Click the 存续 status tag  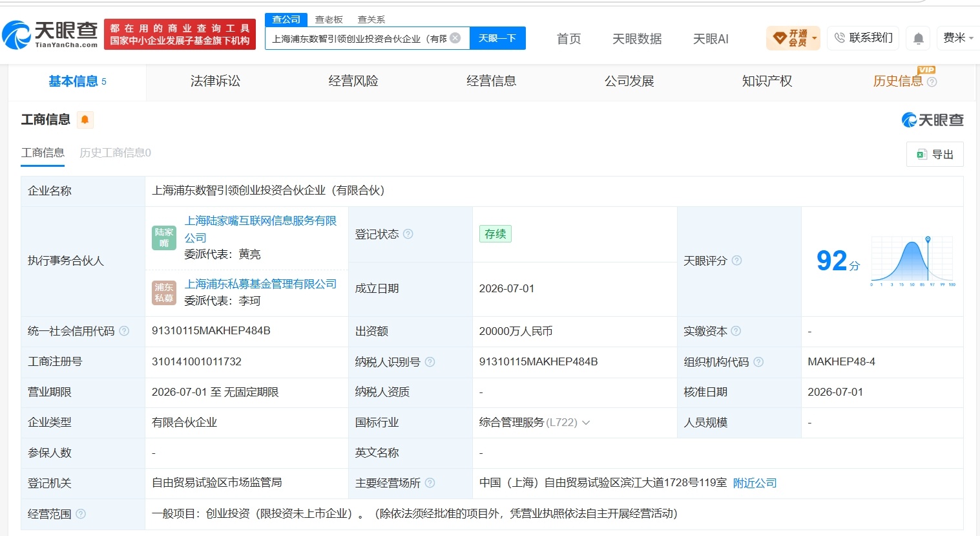point(495,234)
